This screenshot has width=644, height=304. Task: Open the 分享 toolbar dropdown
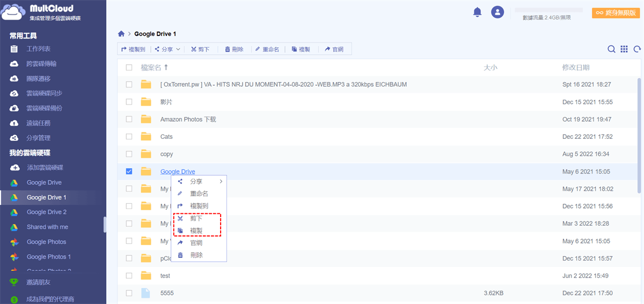pos(167,49)
